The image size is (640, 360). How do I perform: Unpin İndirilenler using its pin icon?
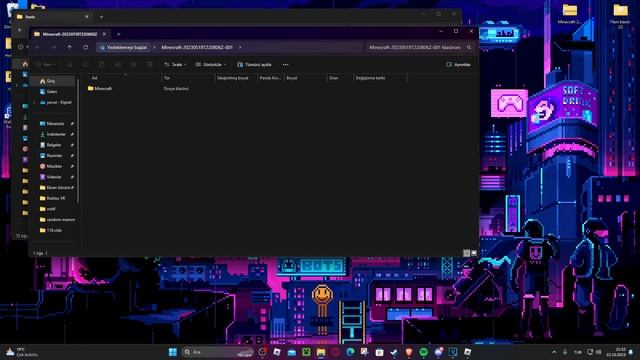72,134
